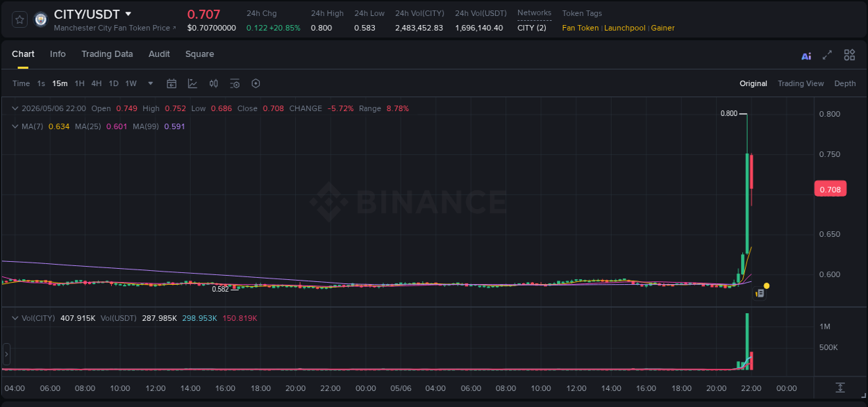
Task: Open the news note icon near chart
Action: 760,293
